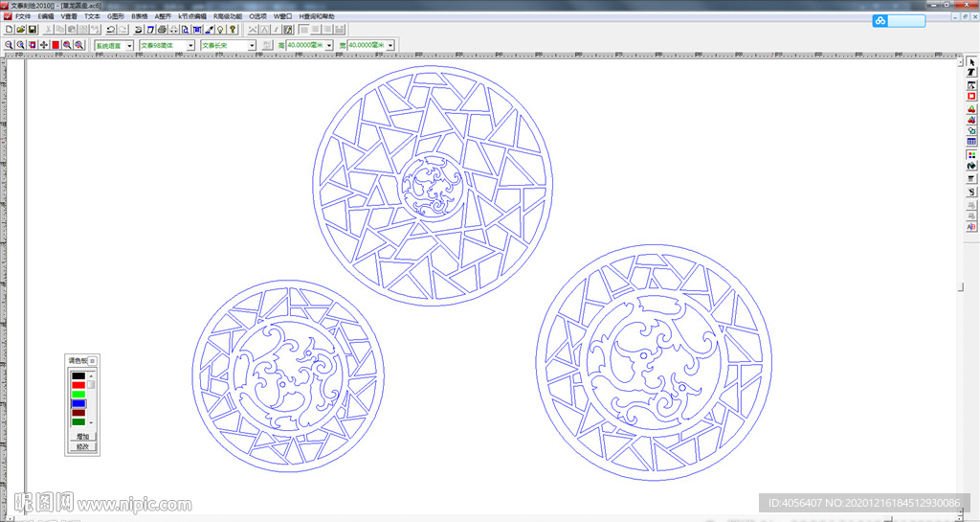Click the red square in zoom toolbar
This screenshot has width=980, height=522.
click(56, 45)
